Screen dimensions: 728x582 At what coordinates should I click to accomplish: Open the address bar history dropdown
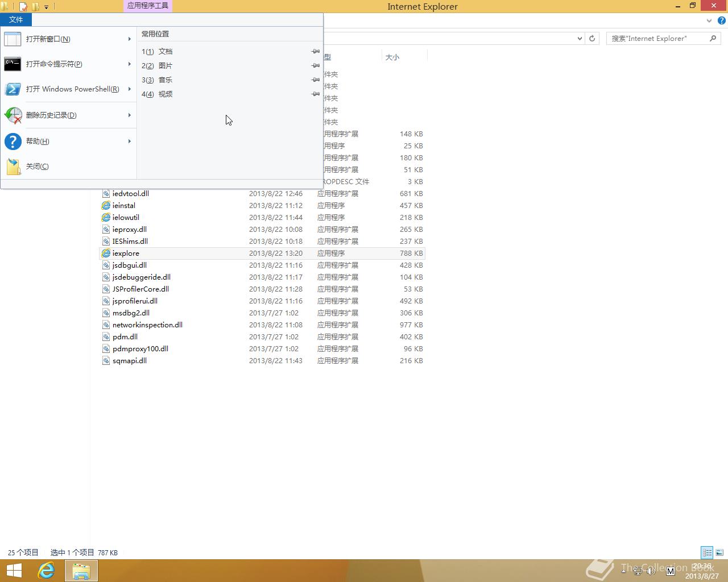click(x=580, y=39)
